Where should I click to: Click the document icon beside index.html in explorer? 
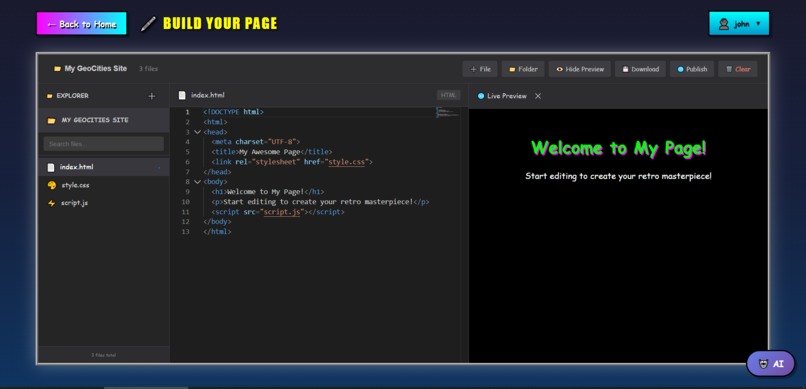point(51,167)
